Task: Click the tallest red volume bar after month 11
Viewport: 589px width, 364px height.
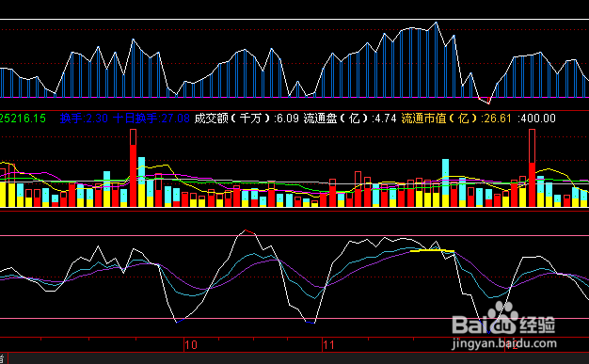Action: (x=532, y=168)
